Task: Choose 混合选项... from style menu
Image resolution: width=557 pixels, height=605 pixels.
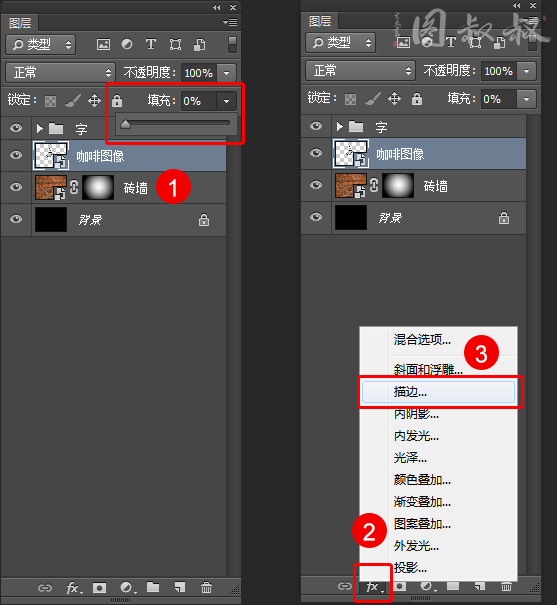Action: coord(422,340)
